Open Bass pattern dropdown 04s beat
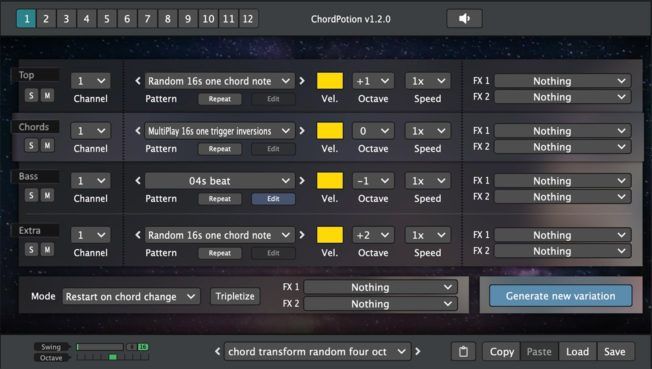The image size is (652, 369). click(220, 181)
